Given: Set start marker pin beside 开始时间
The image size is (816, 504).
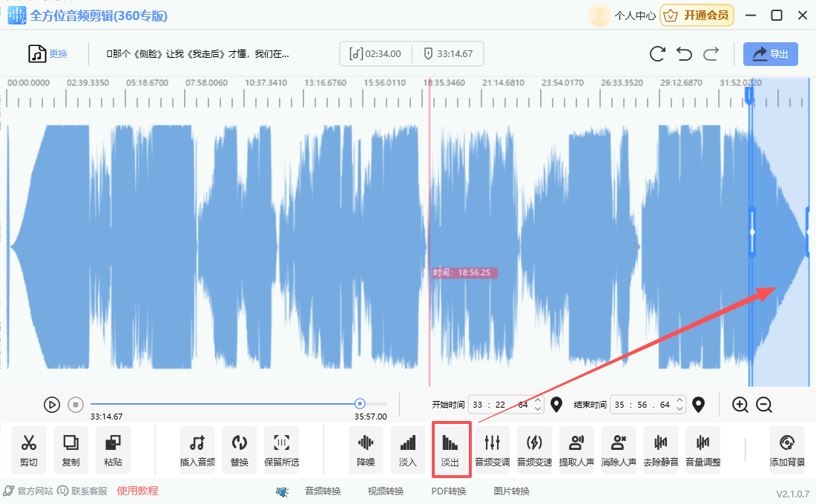Looking at the screenshot, I should pos(557,405).
